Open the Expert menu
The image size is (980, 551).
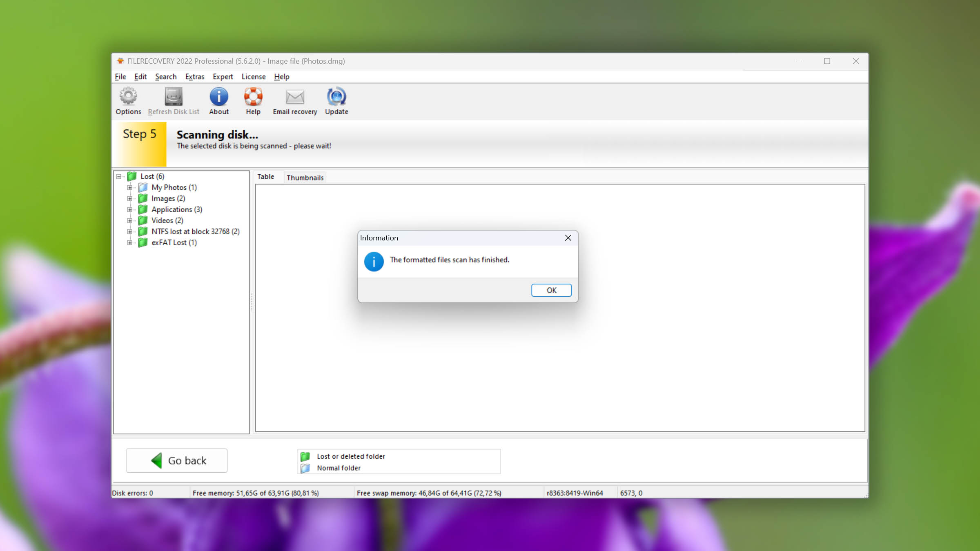[223, 77]
